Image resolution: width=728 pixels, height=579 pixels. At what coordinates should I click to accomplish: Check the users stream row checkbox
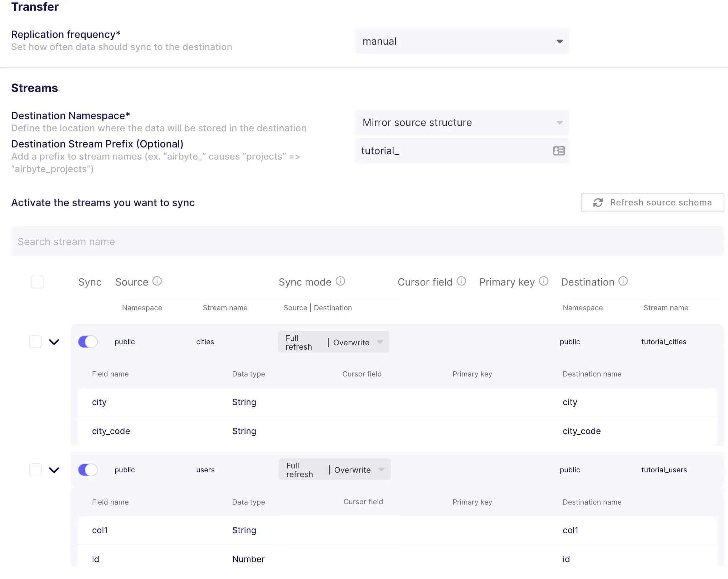point(35,470)
